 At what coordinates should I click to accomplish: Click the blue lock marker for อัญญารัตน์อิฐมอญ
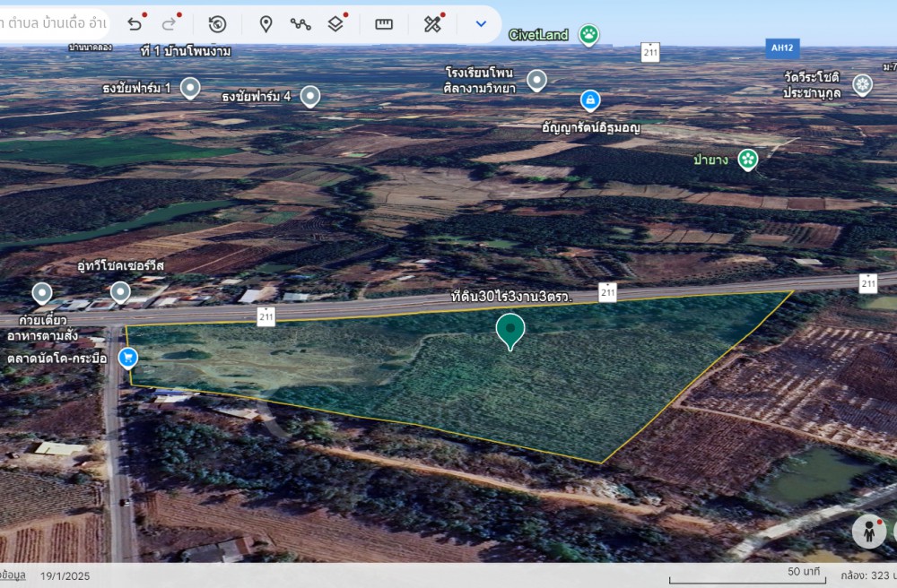coord(589,99)
